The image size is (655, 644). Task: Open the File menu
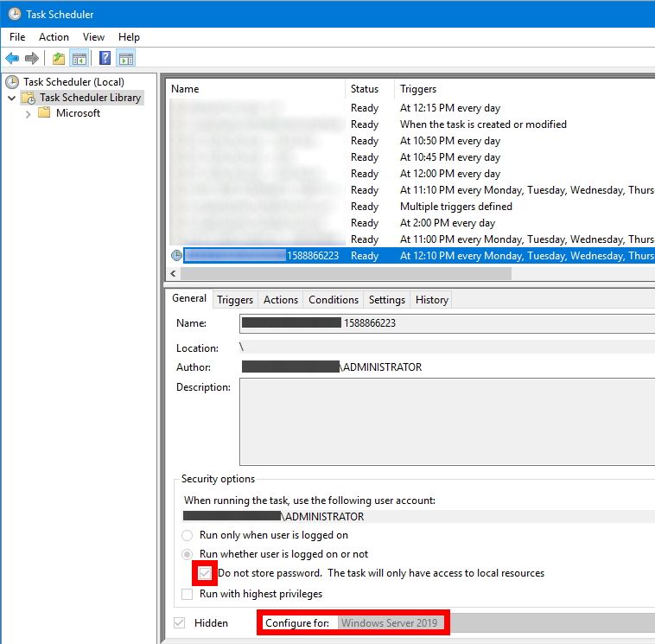pyautogui.click(x=17, y=37)
